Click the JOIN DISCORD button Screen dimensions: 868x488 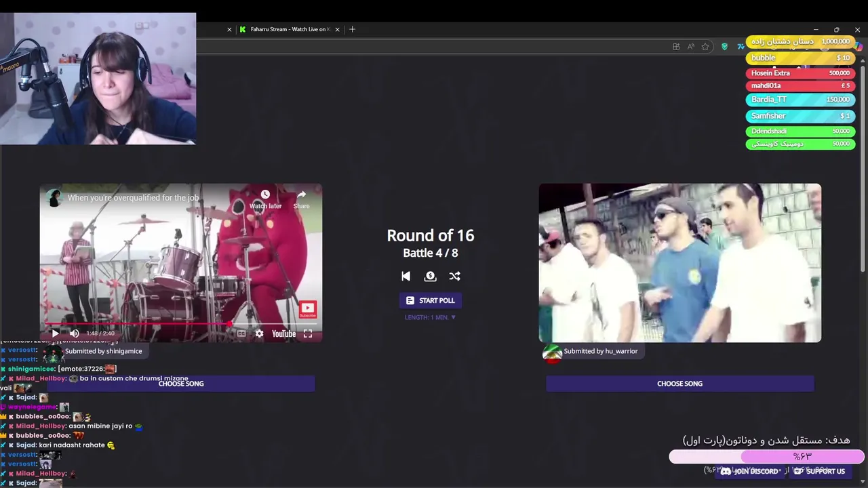click(x=749, y=471)
